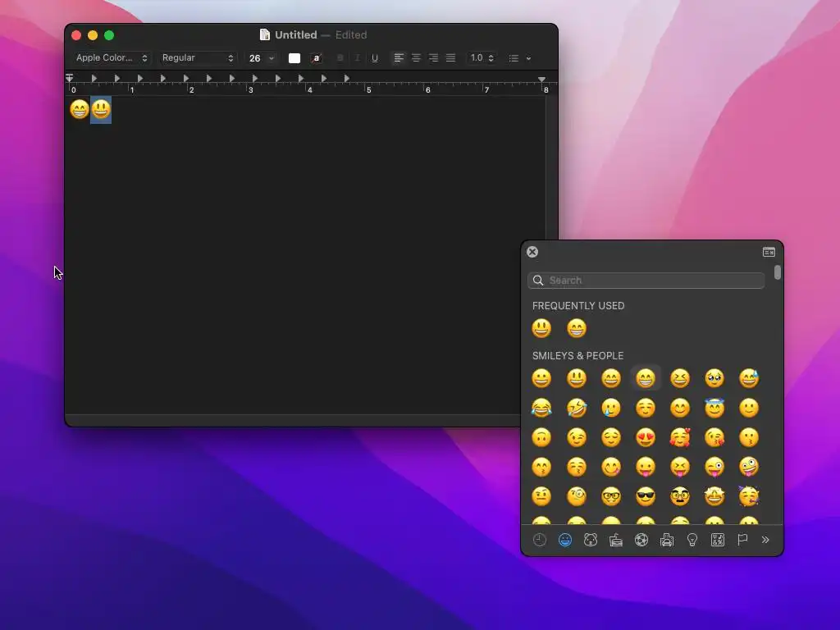The image size is (840, 630).
Task: Align text to the right
Action: pos(433,58)
